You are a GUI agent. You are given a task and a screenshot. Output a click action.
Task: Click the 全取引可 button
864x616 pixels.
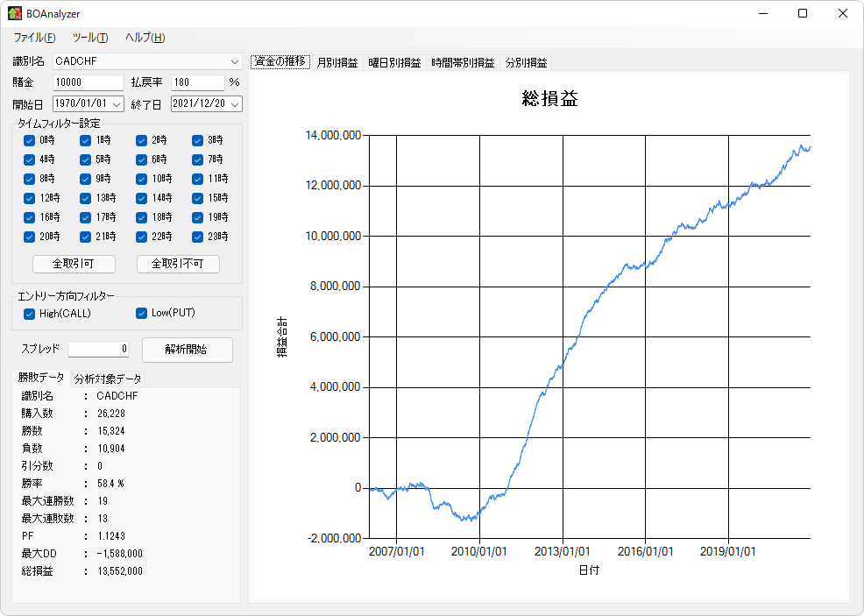[x=74, y=264]
